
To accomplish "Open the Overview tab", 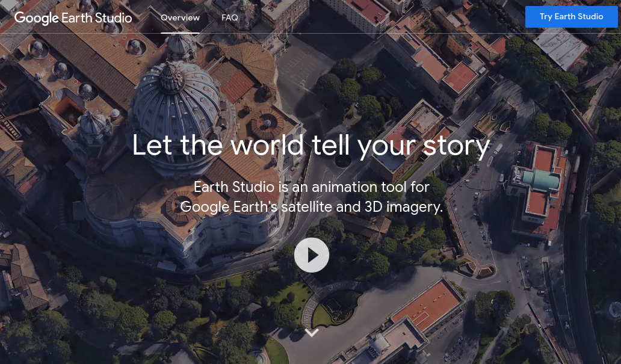I will (x=180, y=17).
